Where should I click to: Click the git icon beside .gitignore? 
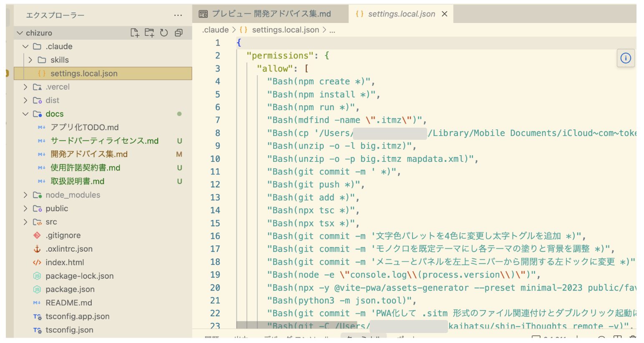pos(37,235)
